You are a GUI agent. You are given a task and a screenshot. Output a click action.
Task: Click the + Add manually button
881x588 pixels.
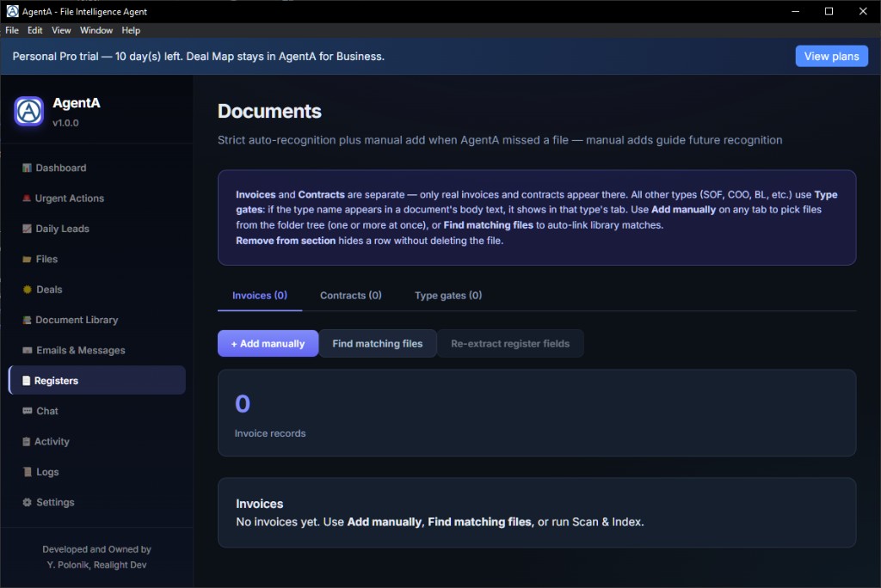(x=268, y=343)
